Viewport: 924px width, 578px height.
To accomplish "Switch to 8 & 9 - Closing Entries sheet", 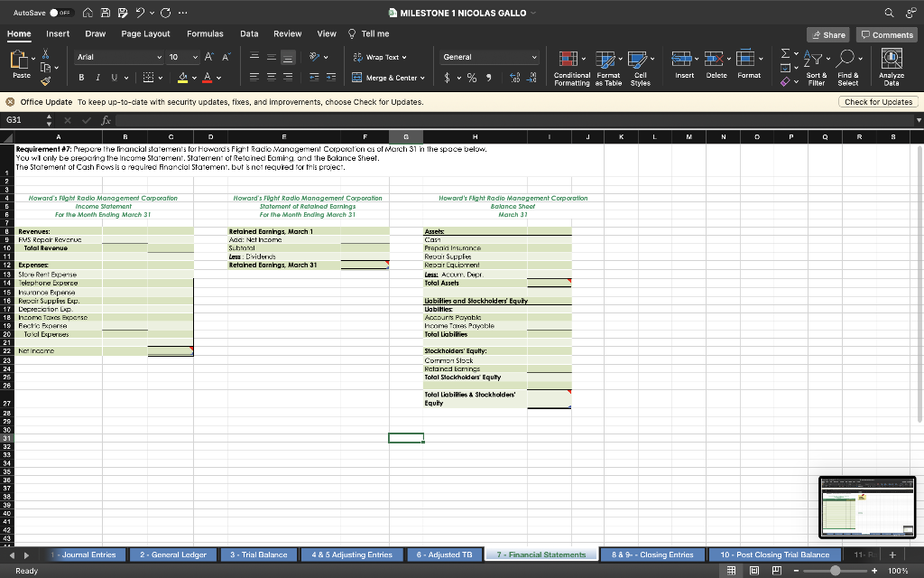I will pos(652,555).
